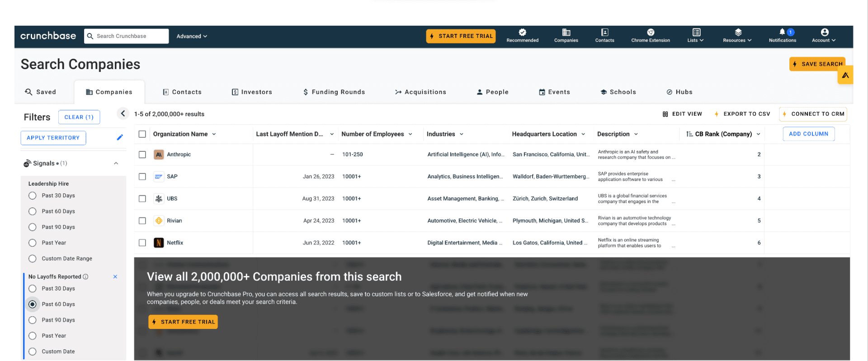Collapse the Signals filter section
Image resolution: width=868 pixels, height=361 pixels.
click(x=116, y=164)
